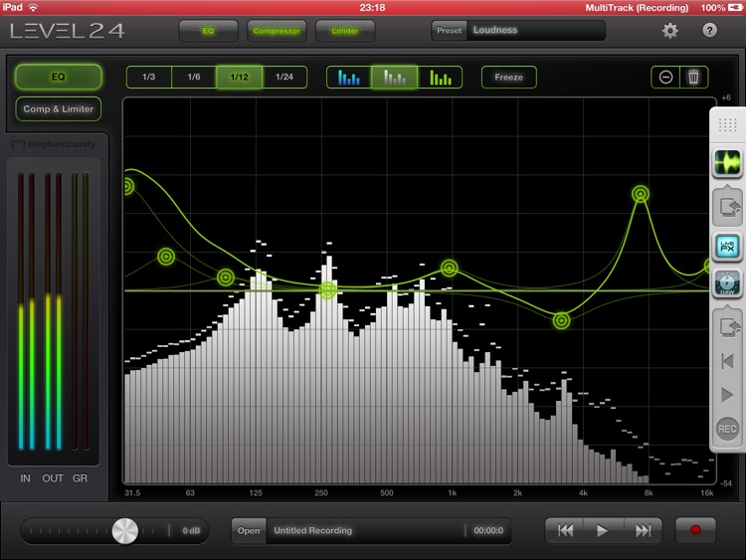Toggle the Compressor button in the top bar
This screenshot has width=746, height=560.
pos(277,31)
